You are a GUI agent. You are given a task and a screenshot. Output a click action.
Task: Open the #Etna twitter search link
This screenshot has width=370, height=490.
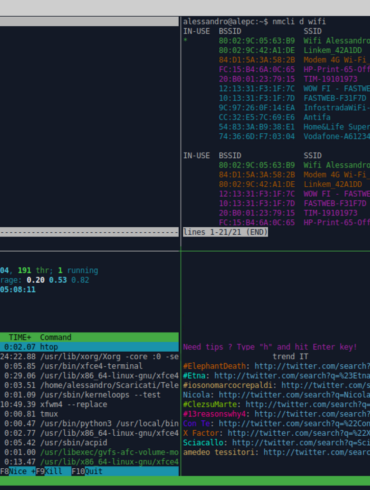(x=292, y=376)
